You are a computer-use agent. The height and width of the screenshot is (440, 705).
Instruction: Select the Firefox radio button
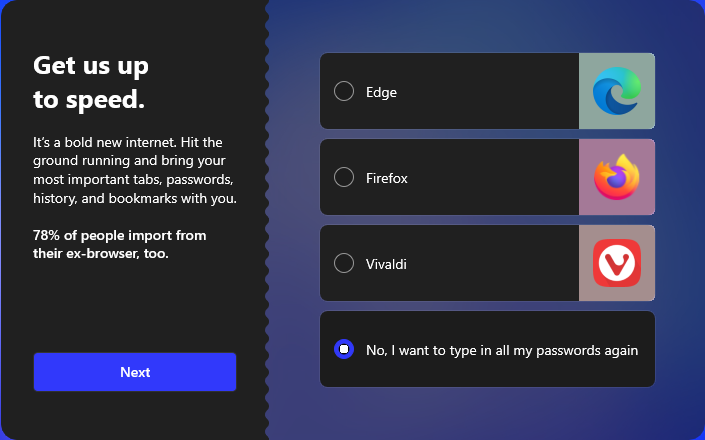(x=344, y=177)
